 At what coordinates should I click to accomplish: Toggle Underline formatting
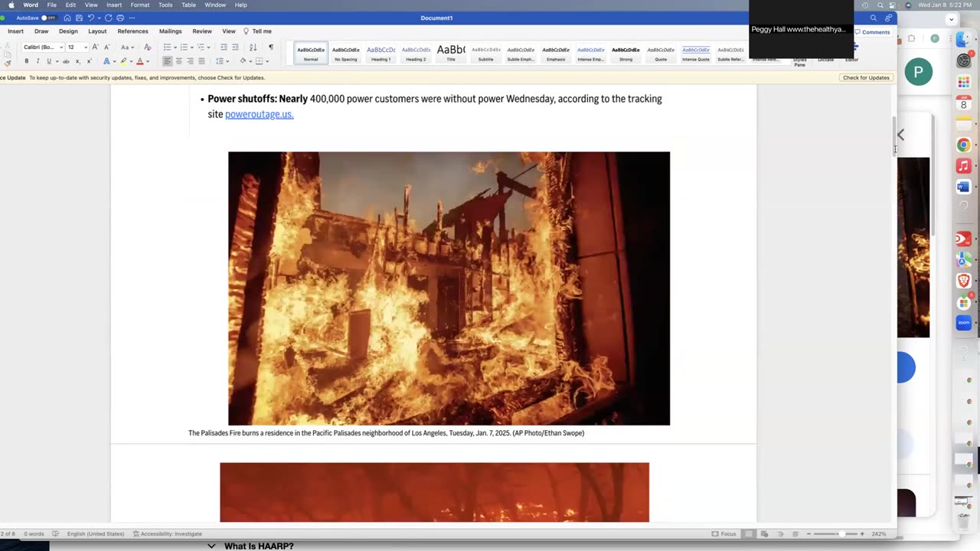tap(49, 61)
